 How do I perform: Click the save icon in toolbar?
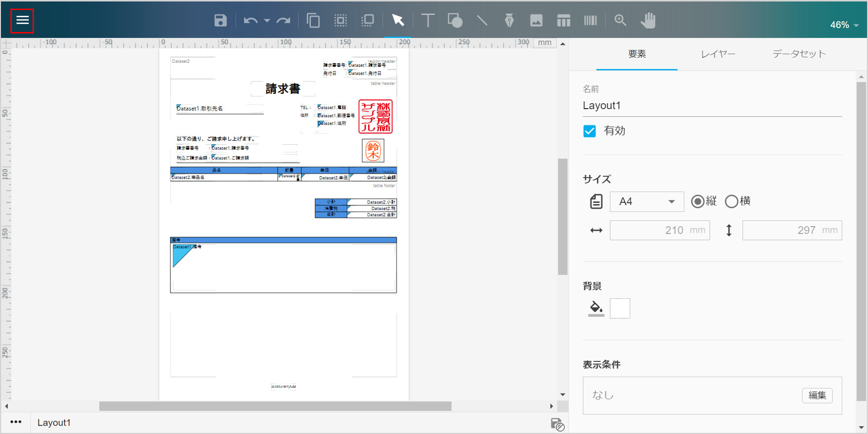pos(220,20)
